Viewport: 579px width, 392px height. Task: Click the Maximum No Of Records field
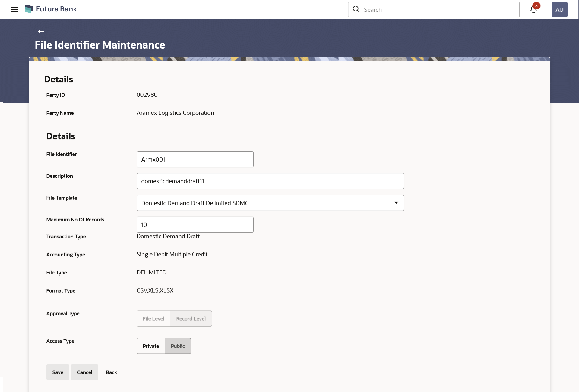coord(195,224)
